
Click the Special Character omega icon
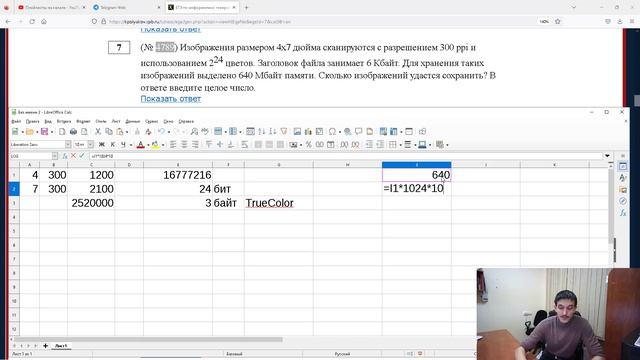(x=332, y=131)
